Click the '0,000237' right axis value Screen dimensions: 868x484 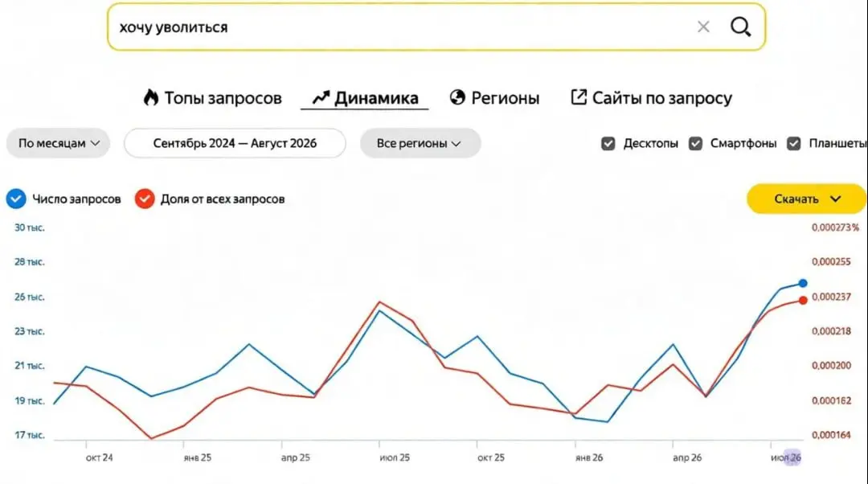click(831, 297)
